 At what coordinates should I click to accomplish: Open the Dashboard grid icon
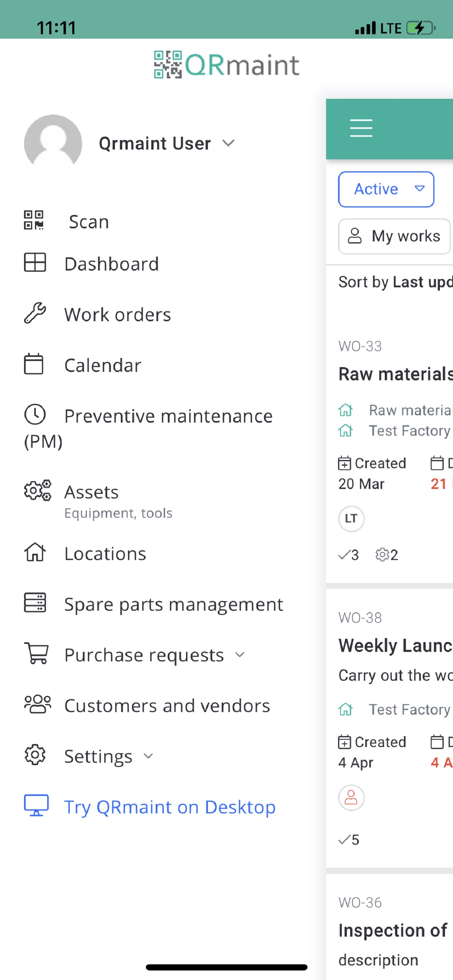click(x=35, y=262)
